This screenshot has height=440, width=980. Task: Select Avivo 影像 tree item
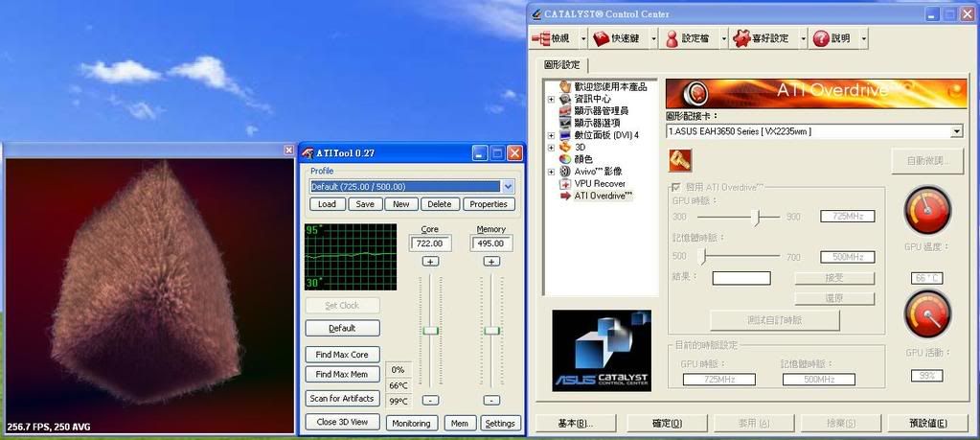click(x=598, y=172)
